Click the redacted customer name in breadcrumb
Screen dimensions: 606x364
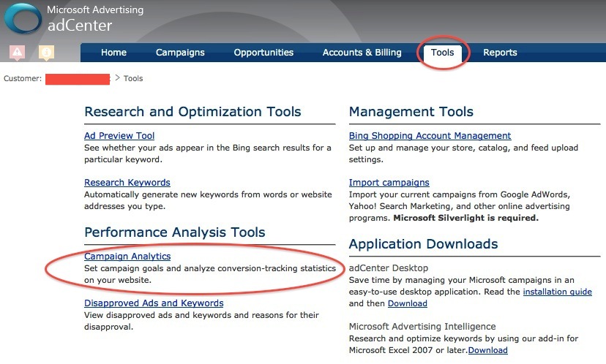[78, 79]
